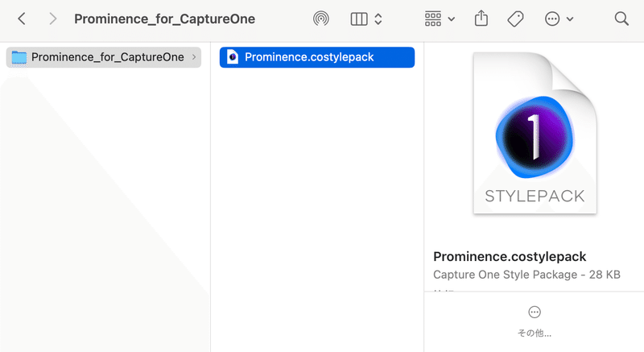Click the STYLEPACK preview thumbnail
This screenshot has height=352, width=644.
535,133
